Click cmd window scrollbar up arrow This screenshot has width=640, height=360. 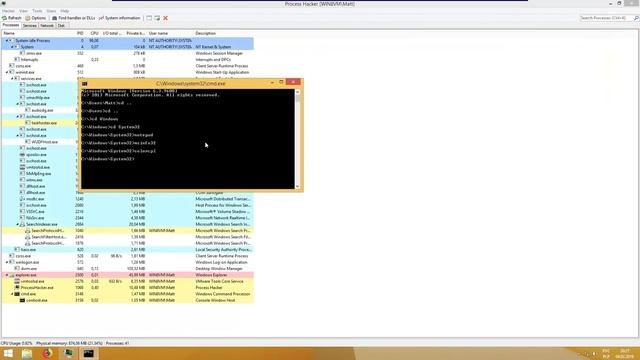(298, 92)
